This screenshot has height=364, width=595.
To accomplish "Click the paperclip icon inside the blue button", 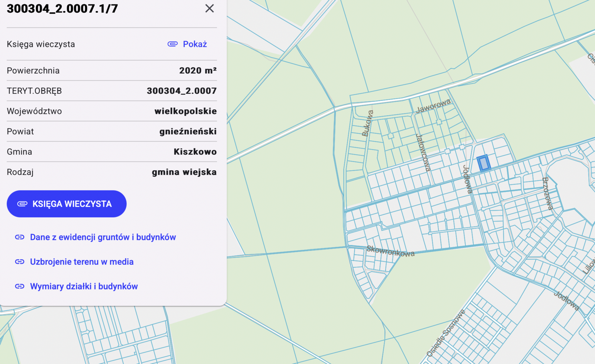I will pyautogui.click(x=22, y=204).
